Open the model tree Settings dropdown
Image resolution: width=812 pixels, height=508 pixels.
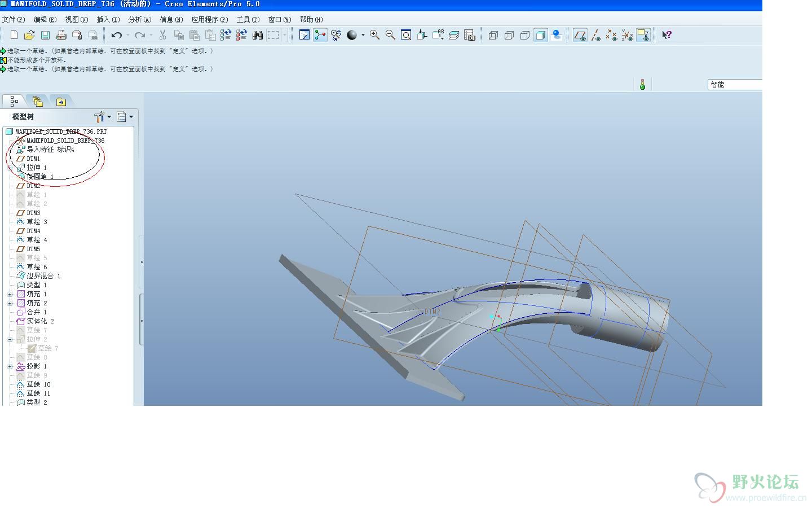(103, 117)
